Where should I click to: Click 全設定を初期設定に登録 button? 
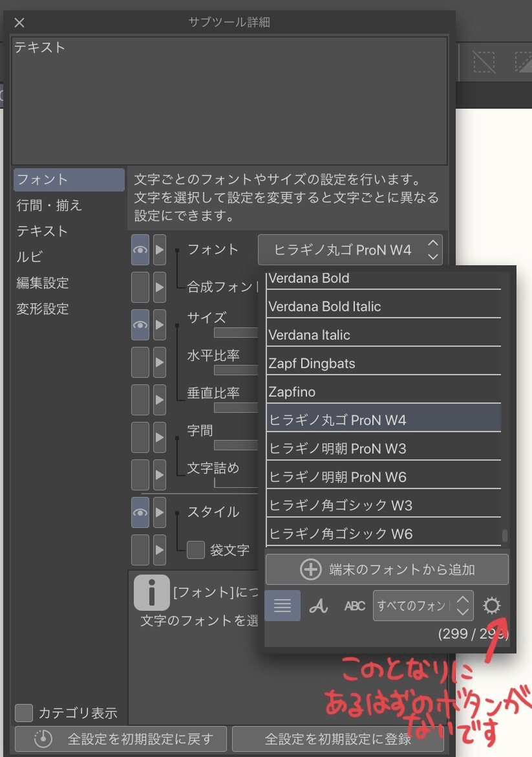pos(337,739)
